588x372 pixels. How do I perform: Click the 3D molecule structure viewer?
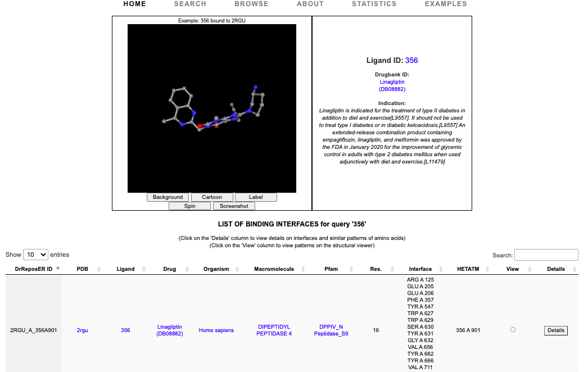(212, 108)
